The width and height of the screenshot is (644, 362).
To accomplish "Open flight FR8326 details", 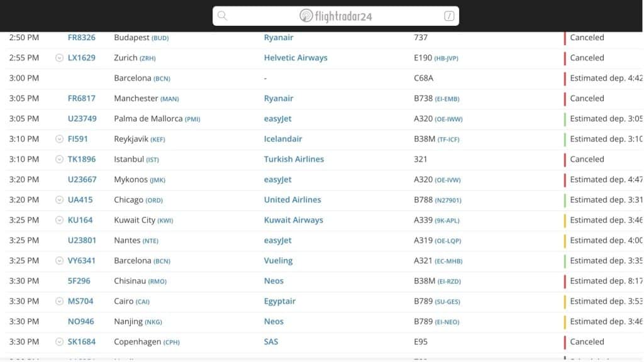I will [82, 38].
